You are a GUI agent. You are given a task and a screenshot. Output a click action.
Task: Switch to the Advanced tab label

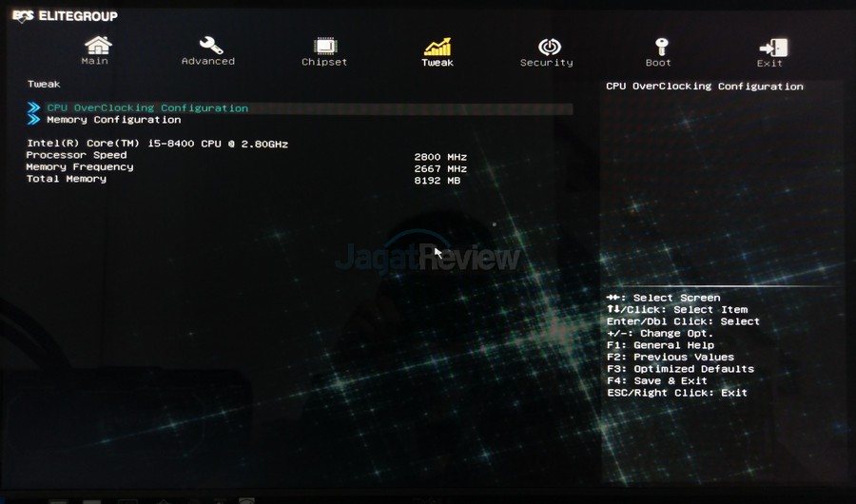(208, 62)
